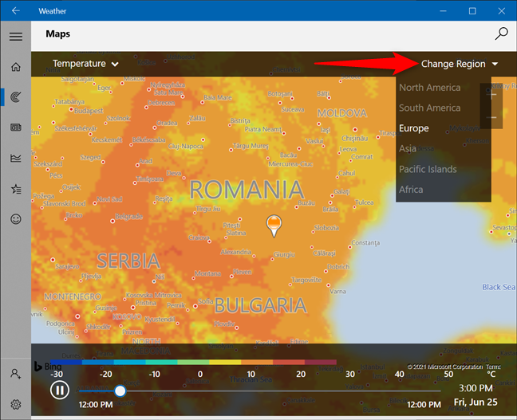Screen dimensions: 517x420
Task: Click the Belgrade city label
Action: tap(128, 217)
